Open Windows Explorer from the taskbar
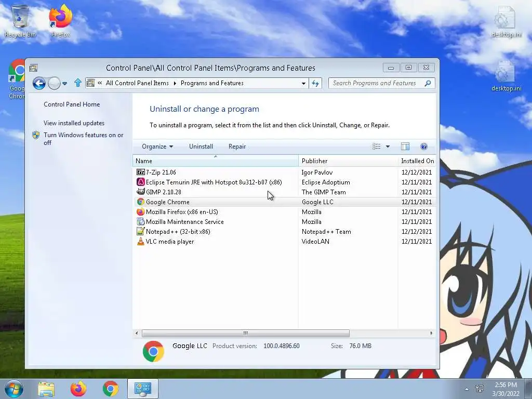The width and height of the screenshot is (532, 399). coord(46,389)
